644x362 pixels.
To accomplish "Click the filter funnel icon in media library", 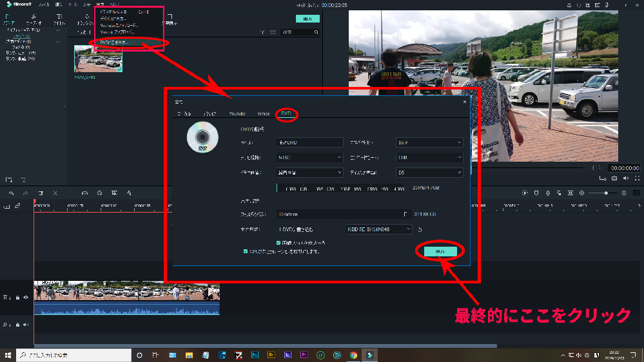I will 262,32.
